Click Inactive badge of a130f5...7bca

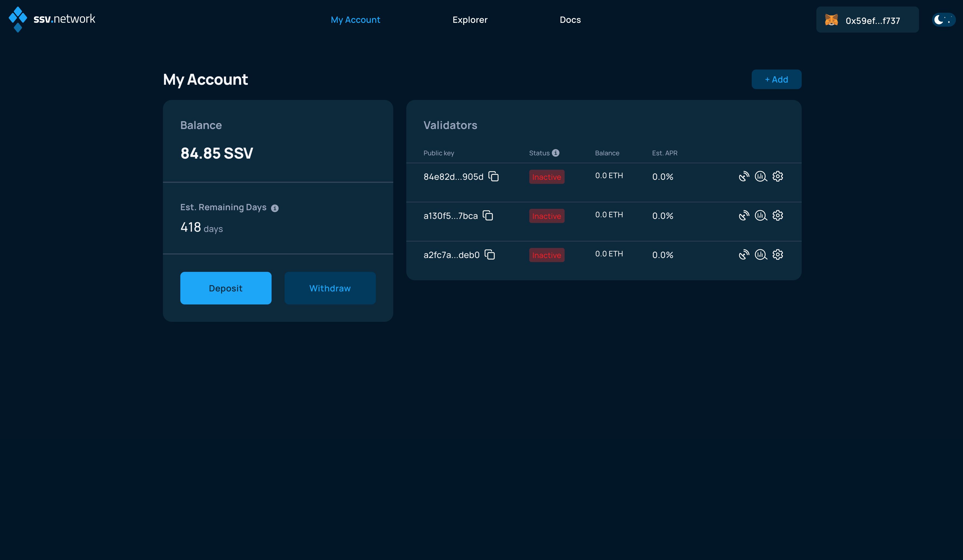pyautogui.click(x=547, y=216)
